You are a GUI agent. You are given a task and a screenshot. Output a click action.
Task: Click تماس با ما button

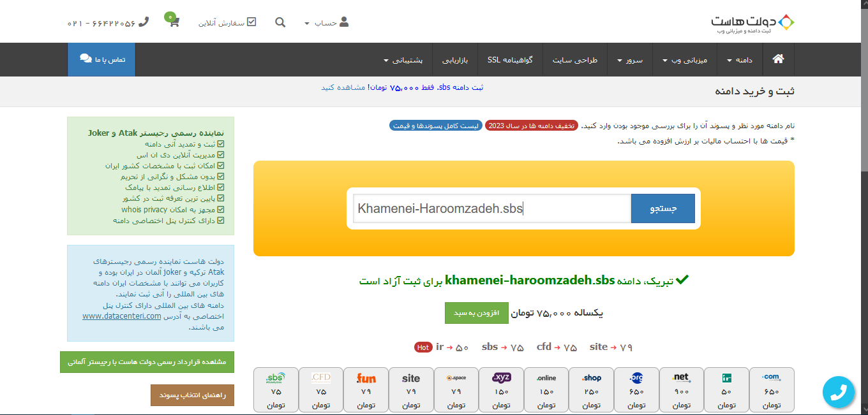pos(102,59)
